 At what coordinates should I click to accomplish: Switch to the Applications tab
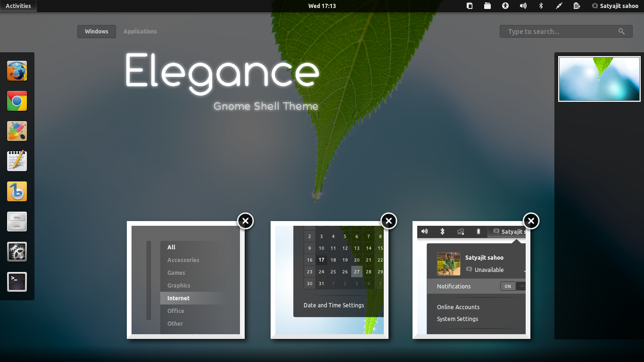coord(140,32)
